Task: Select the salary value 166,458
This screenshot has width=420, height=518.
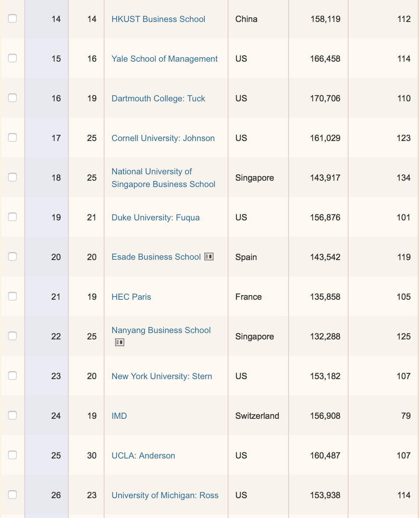Action: click(325, 59)
